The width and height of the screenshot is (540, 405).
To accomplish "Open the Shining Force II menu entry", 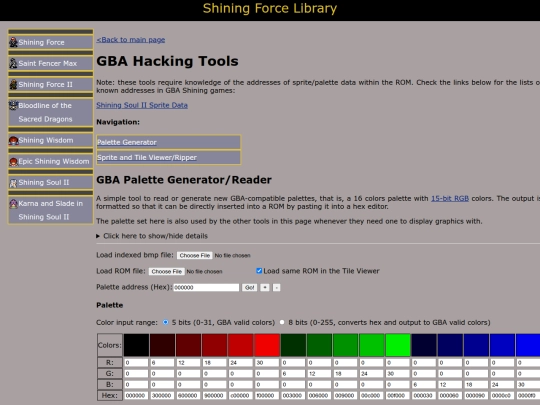I will pos(51,84).
